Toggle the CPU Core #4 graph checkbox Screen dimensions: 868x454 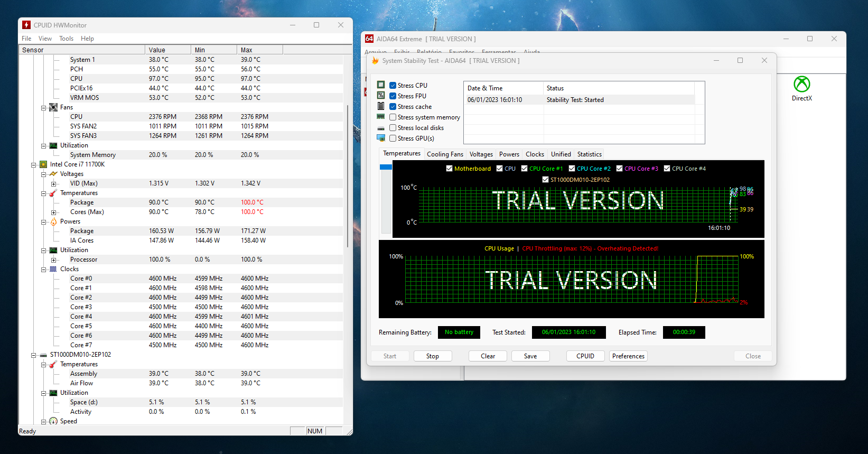(667, 169)
